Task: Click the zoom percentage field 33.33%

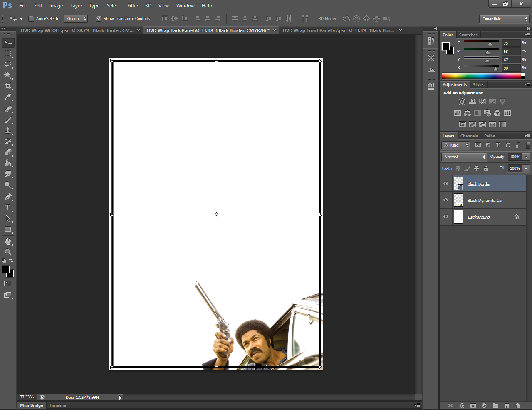Action: 27,398
